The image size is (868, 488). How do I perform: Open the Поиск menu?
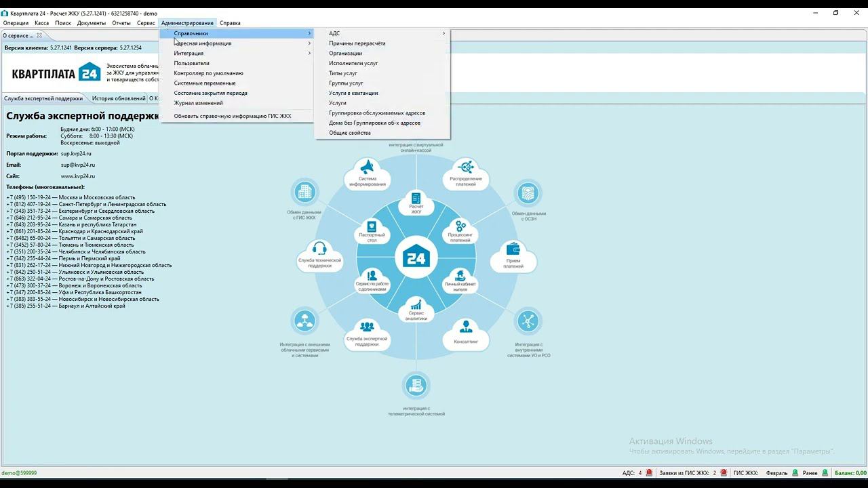click(x=63, y=23)
